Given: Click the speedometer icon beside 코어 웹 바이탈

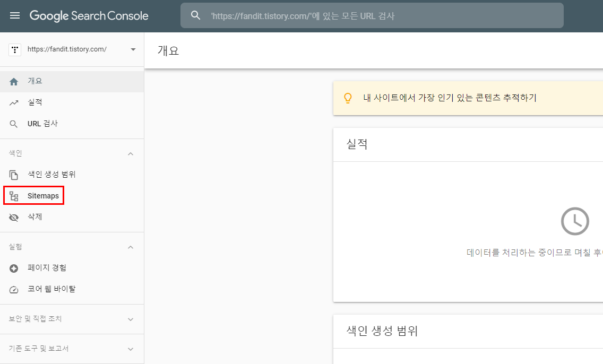Looking at the screenshot, I should pyautogui.click(x=14, y=289).
